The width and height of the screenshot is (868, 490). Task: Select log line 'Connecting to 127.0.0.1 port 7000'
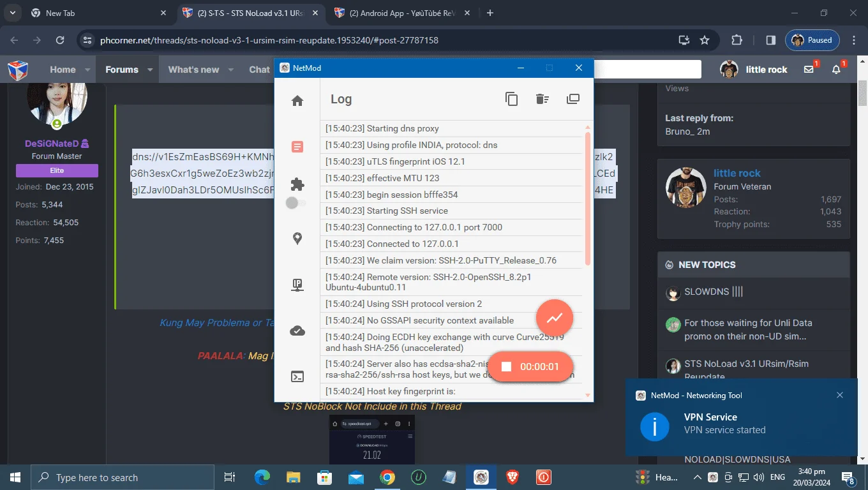coord(451,227)
